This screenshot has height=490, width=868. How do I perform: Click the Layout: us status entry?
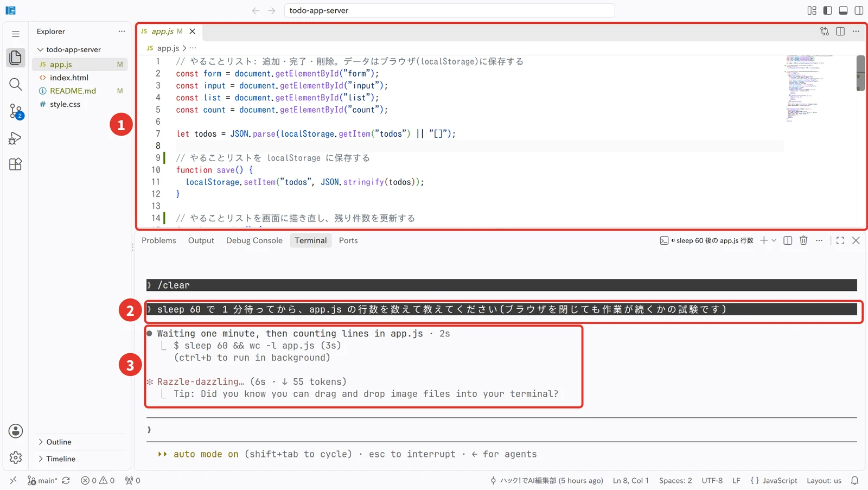pos(824,480)
